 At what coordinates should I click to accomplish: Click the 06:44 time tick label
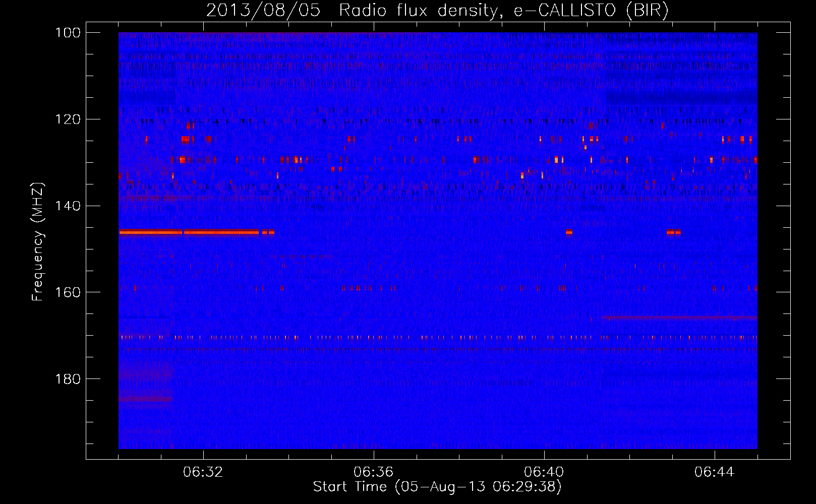pos(715,472)
